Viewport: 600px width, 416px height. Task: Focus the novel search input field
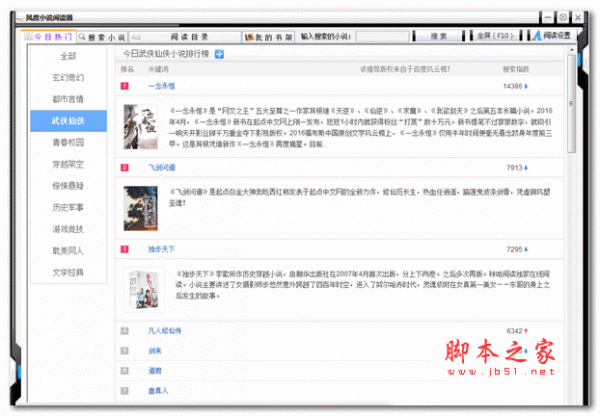click(382, 36)
